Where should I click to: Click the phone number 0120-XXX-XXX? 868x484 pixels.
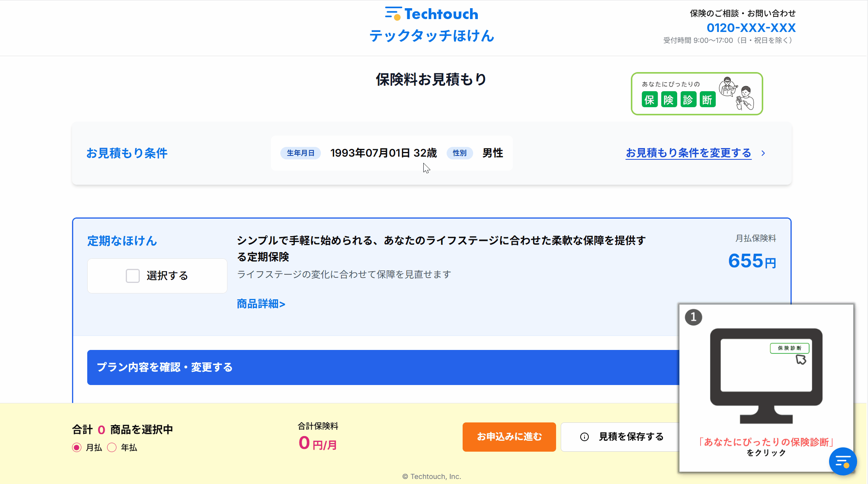(751, 28)
